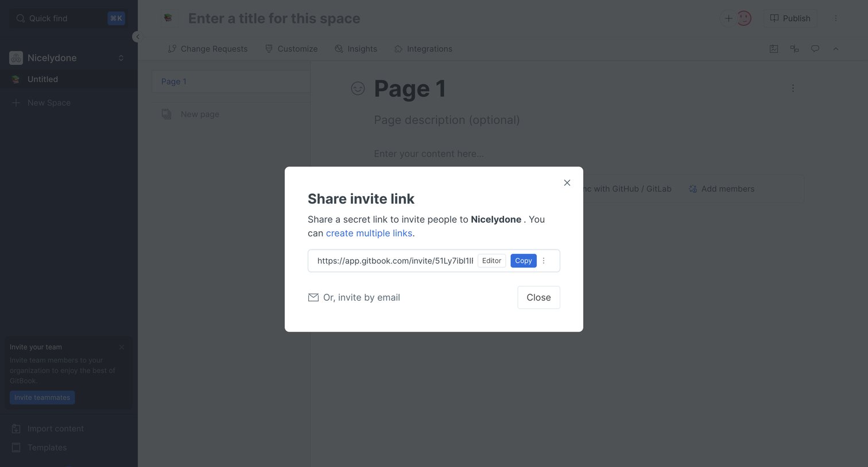The width and height of the screenshot is (868, 467).
Task: Open the Insights tab
Action: click(x=356, y=49)
